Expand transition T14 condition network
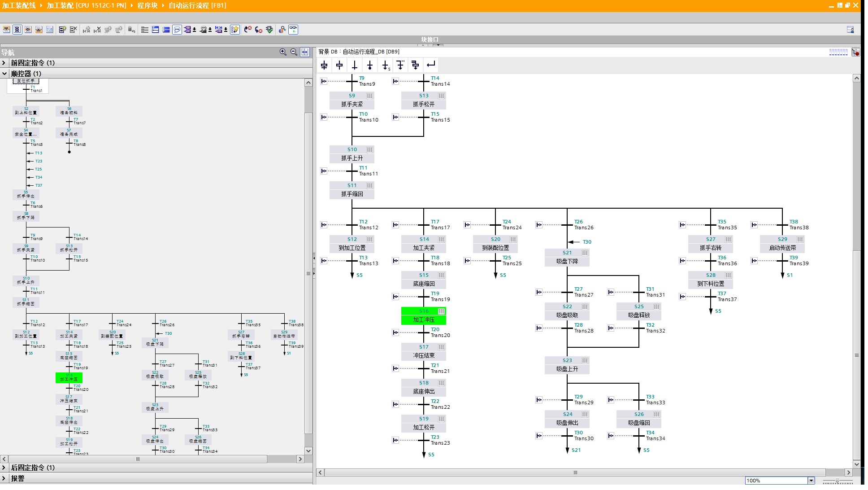868x490 pixels. pos(395,81)
